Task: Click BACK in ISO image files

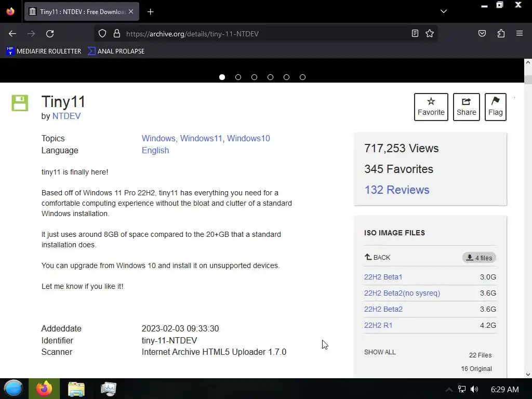Action: [x=377, y=257]
